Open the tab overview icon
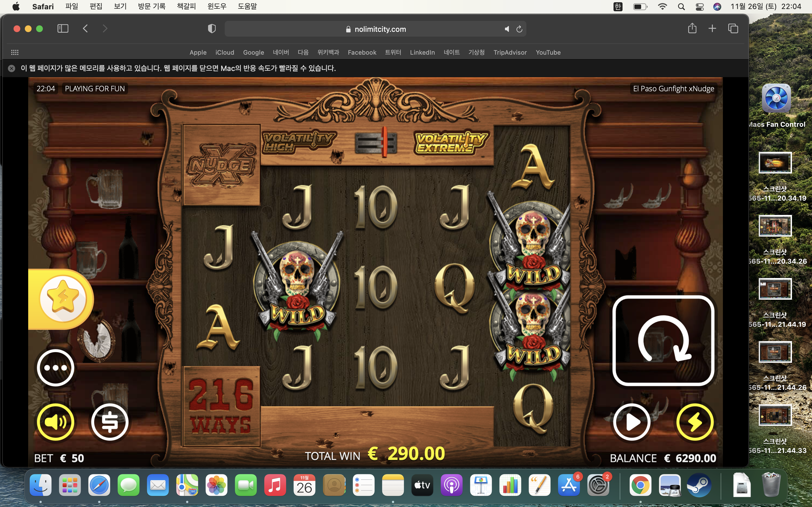This screenshot has width=812, height=507. click(x=733, y=28)
